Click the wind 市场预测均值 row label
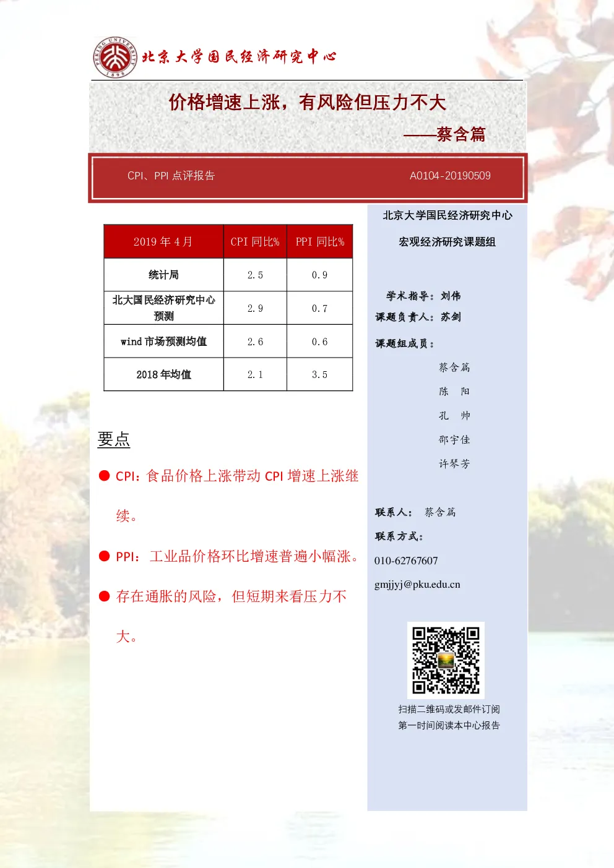 point(163,342)
